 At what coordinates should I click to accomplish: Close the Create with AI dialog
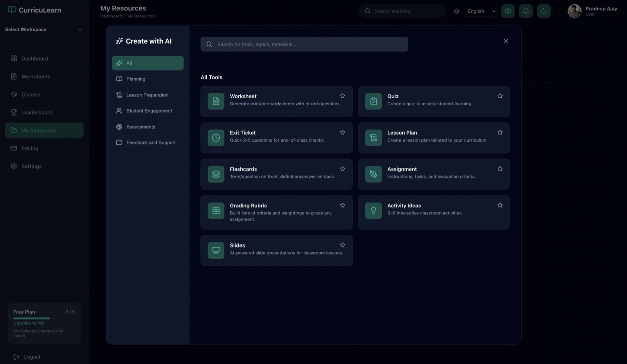coord(506,41)
